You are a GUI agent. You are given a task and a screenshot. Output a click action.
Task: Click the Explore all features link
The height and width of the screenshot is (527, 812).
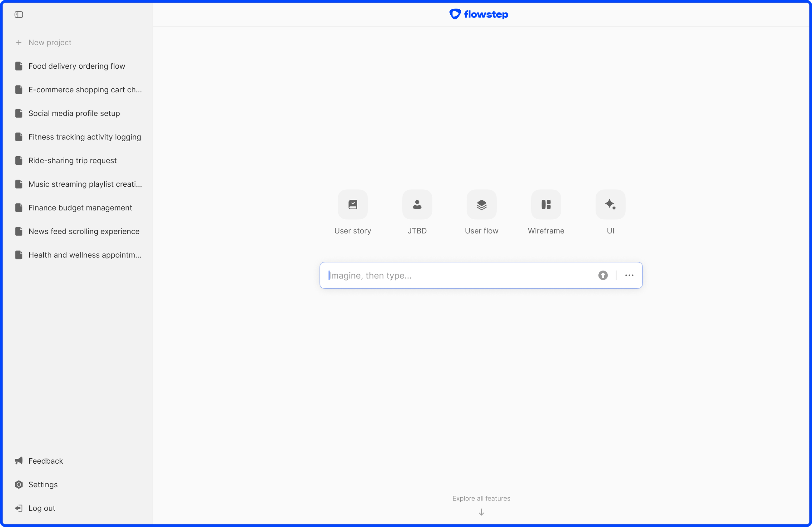(x=481, y=498)
